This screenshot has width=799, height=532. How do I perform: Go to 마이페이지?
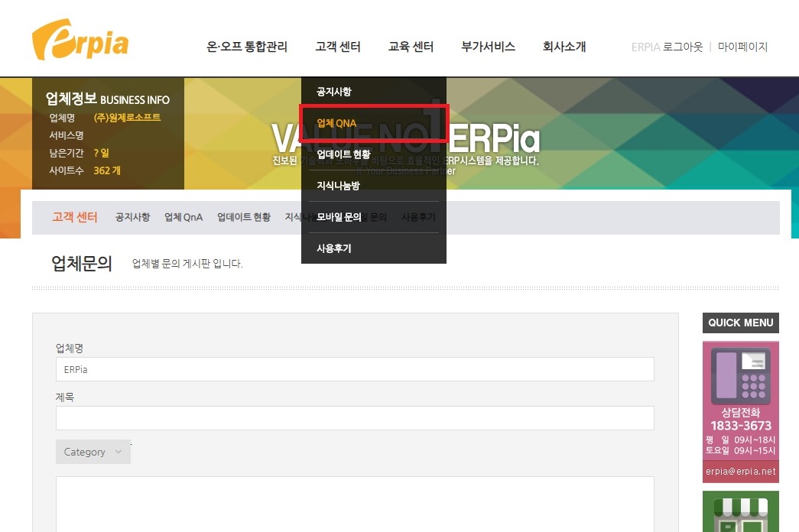point(742,47)
